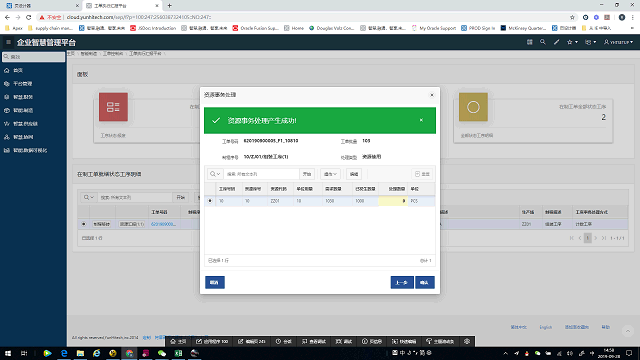This screenshot has width=640, height=360.
Task: Open a new browser tab with plus button
Action: click(x=169, y=6)
